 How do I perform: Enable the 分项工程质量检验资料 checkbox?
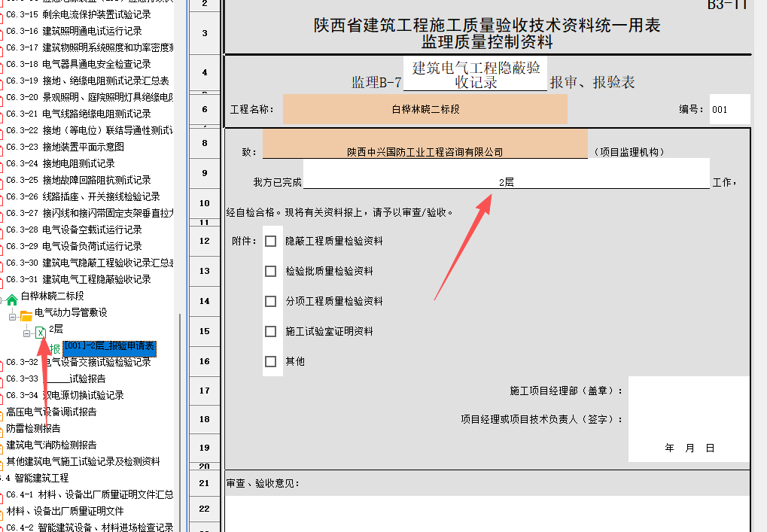click(x=271, y=301)
